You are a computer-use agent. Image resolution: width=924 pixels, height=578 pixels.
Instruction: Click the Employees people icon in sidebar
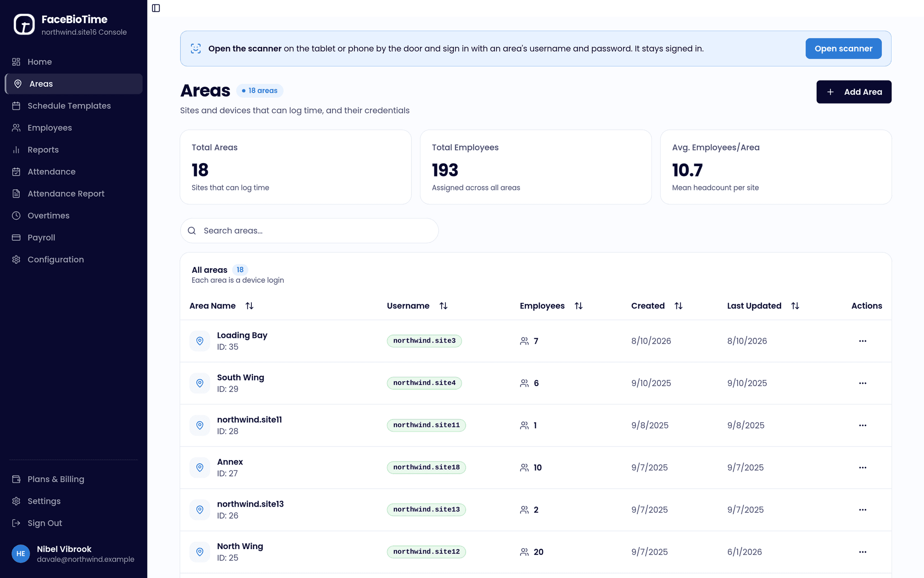pos(16,128)
